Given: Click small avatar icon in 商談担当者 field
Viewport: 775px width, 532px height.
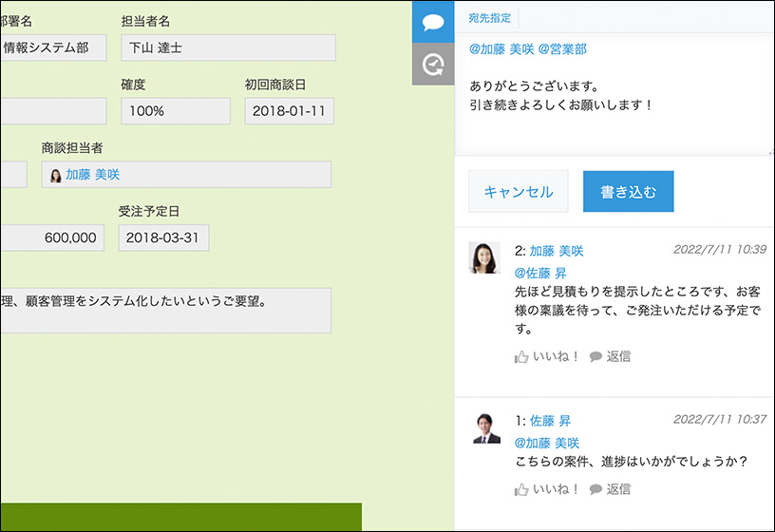Looking at the screenshot, I should click(56, 175).
